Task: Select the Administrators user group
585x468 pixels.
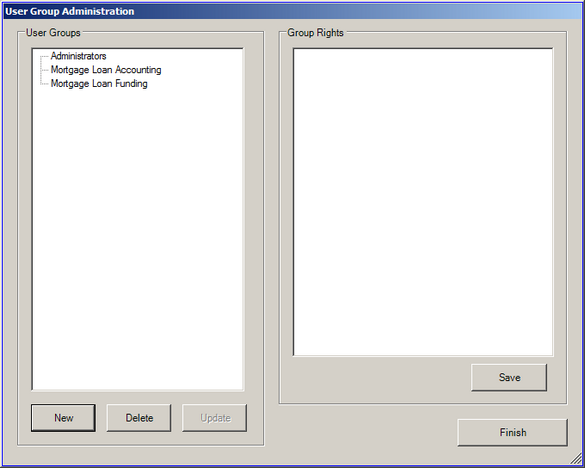Action: pyautogui.click(x=78, y=56)
